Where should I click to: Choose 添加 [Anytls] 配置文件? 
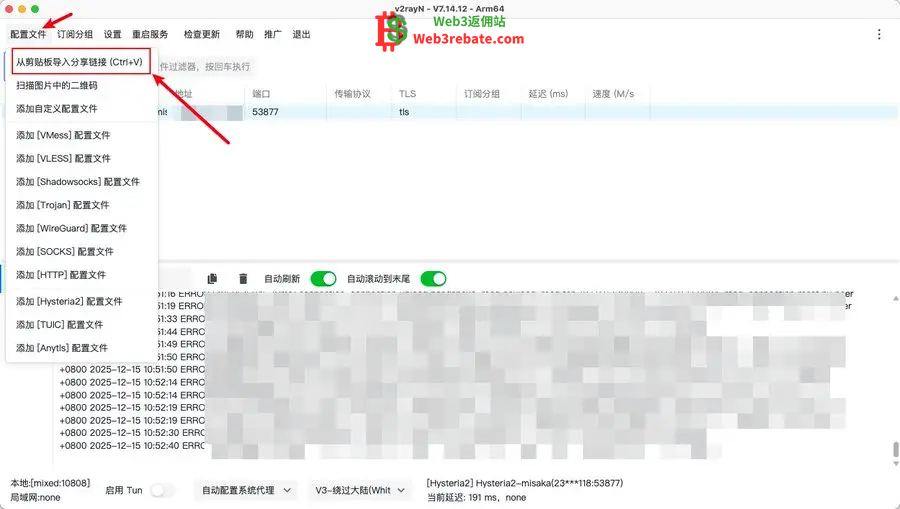pos(82,348)
